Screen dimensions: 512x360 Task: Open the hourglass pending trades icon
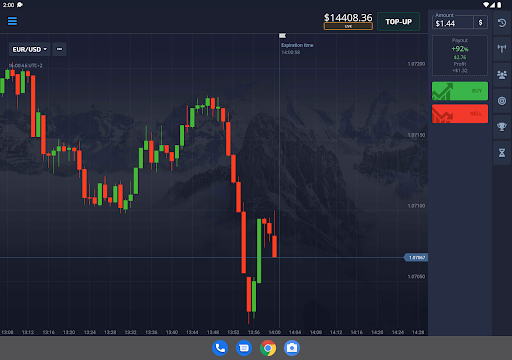point(502,153)
